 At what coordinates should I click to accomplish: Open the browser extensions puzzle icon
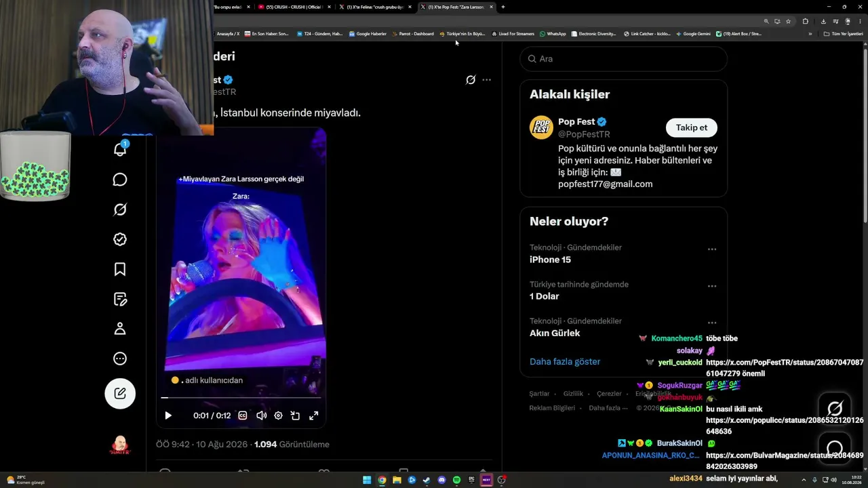pyautogui.click(x=806, y=21)
